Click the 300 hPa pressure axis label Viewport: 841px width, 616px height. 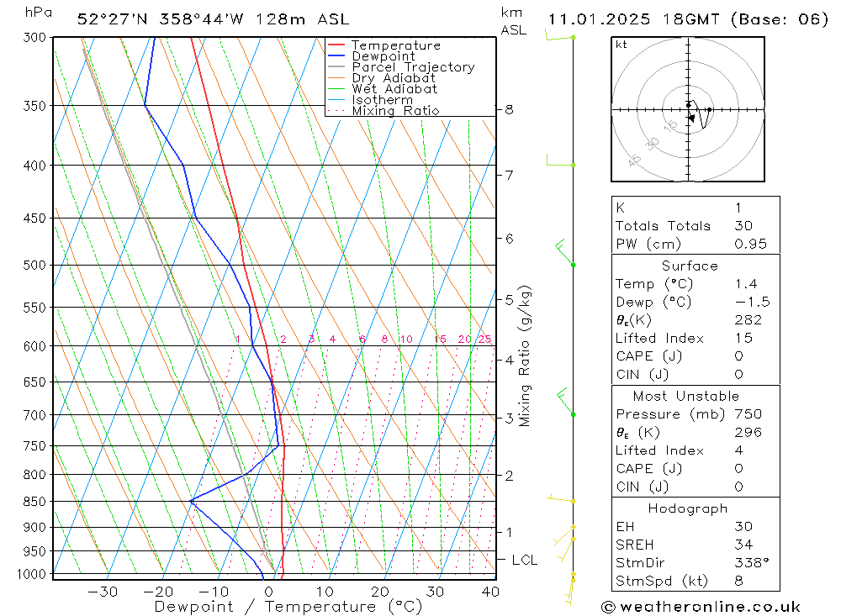click(34, 38)
